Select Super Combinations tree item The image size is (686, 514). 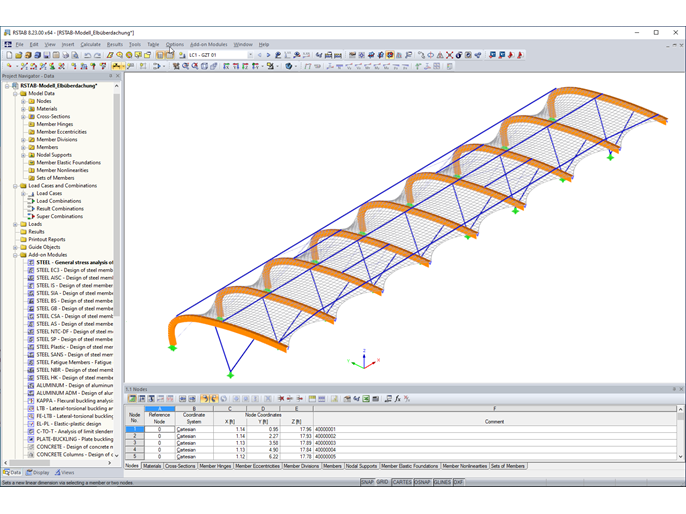60,216
